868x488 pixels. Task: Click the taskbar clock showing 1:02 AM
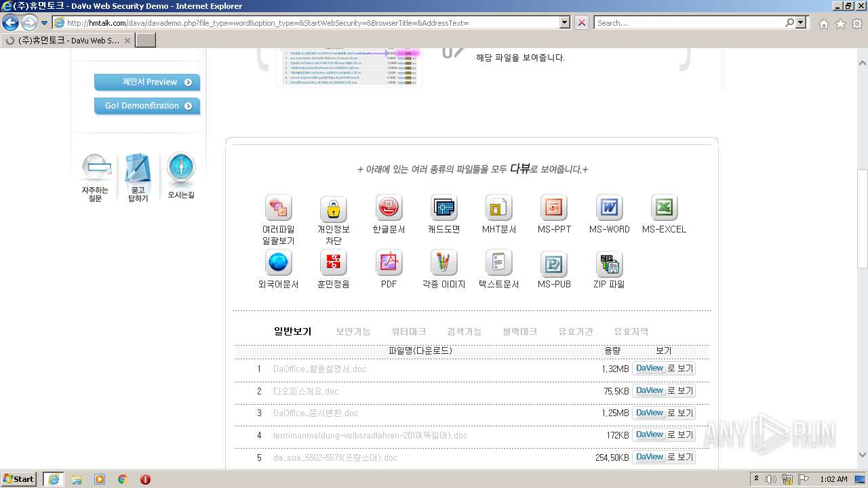point(833,479)
